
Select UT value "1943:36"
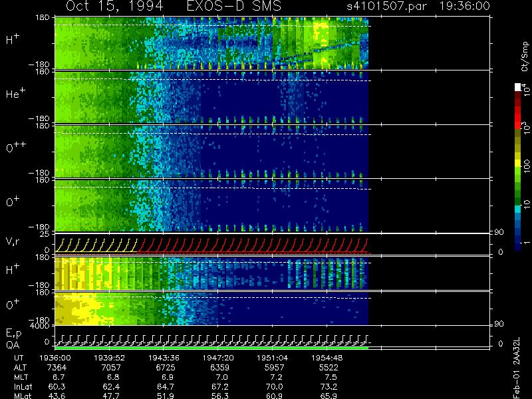pyautogui.click(x=164, y=358)
